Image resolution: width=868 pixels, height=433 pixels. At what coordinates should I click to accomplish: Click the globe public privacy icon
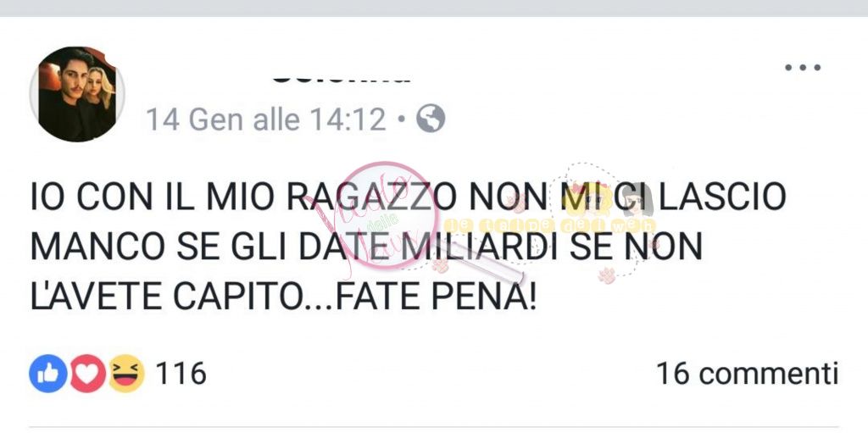point(430,119)
